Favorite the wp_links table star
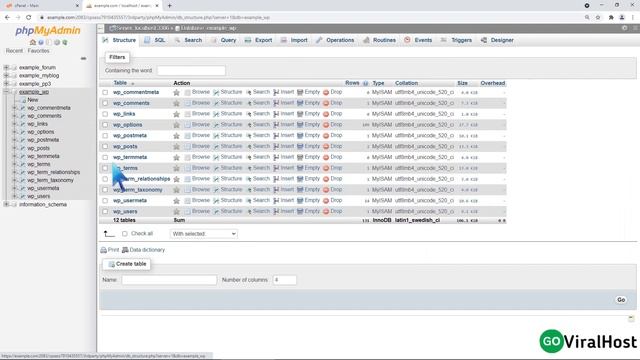 (x=176, y=114)
